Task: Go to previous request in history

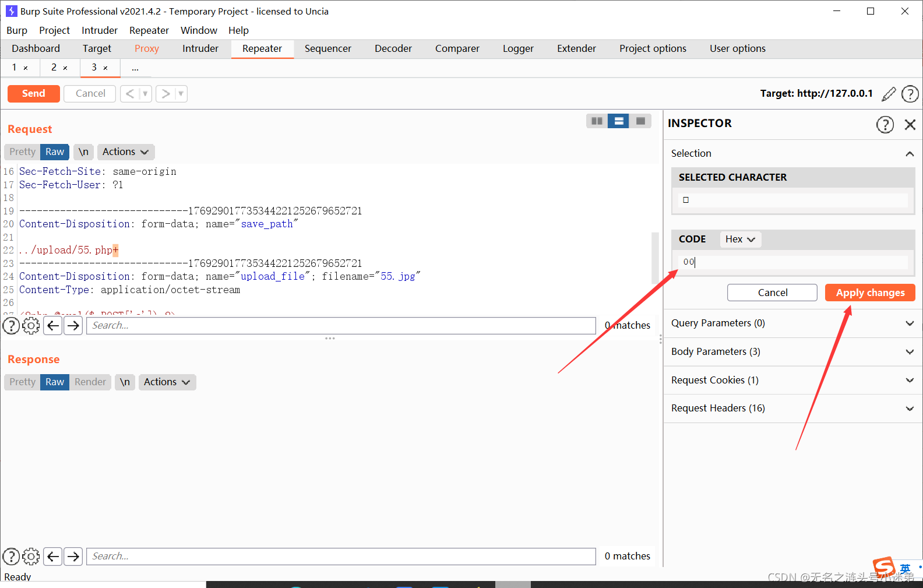Action: (x=130, y=93)
